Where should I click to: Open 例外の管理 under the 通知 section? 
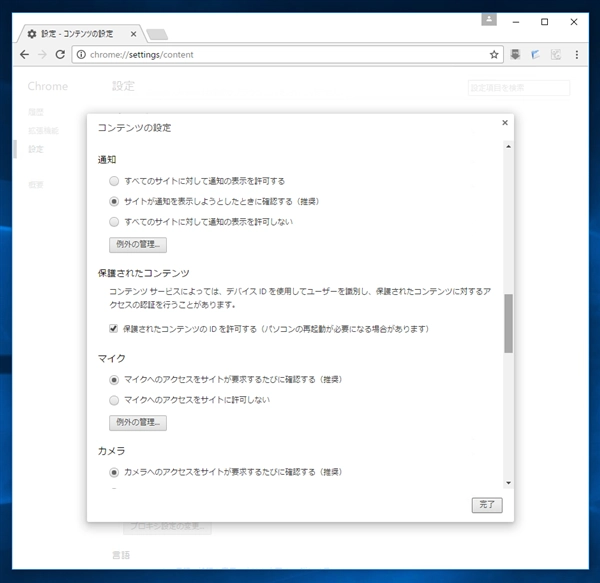click(x=138, y=244)
